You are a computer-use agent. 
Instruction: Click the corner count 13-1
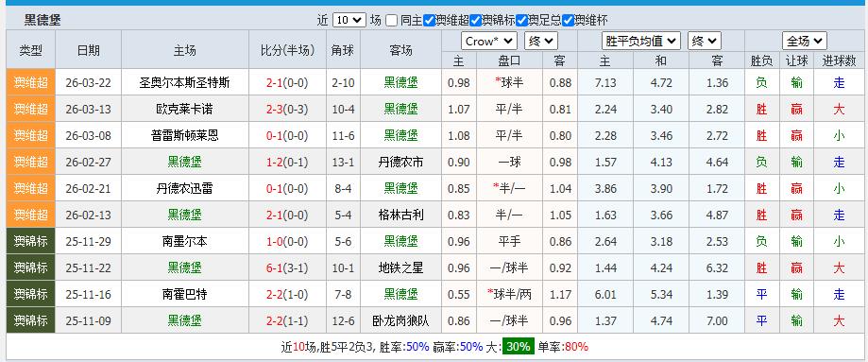coord(342,162)
